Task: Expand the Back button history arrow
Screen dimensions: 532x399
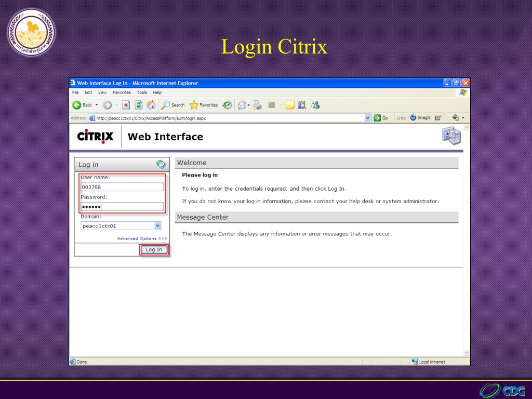Action: click(95, 105)
